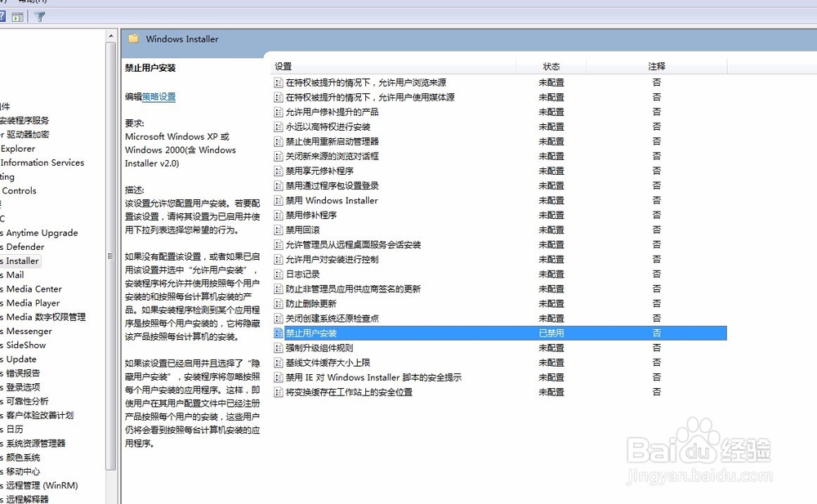Select Media Center tree item
Viewport: 817px width, 504px height.
[33, 289]
